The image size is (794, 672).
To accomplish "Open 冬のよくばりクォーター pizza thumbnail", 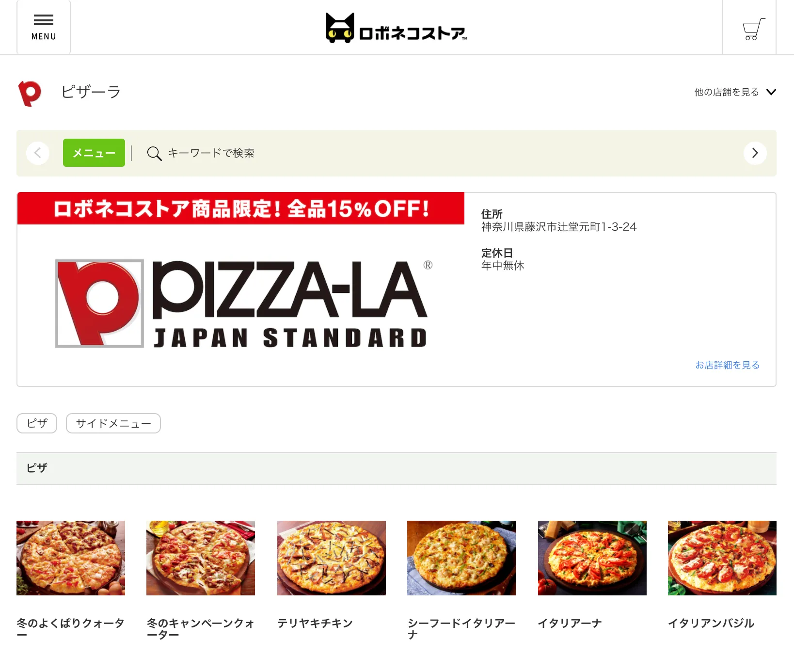I will [71, 558].
